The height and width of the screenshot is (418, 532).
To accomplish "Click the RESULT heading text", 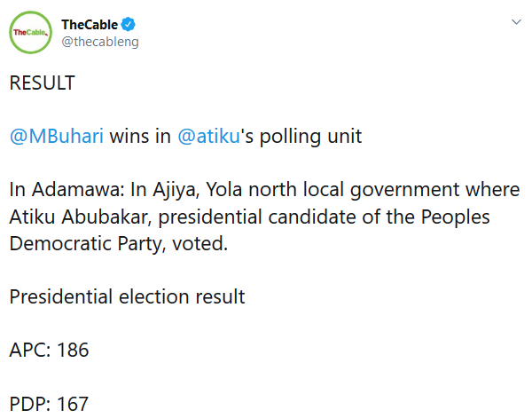I will [42, 83].
